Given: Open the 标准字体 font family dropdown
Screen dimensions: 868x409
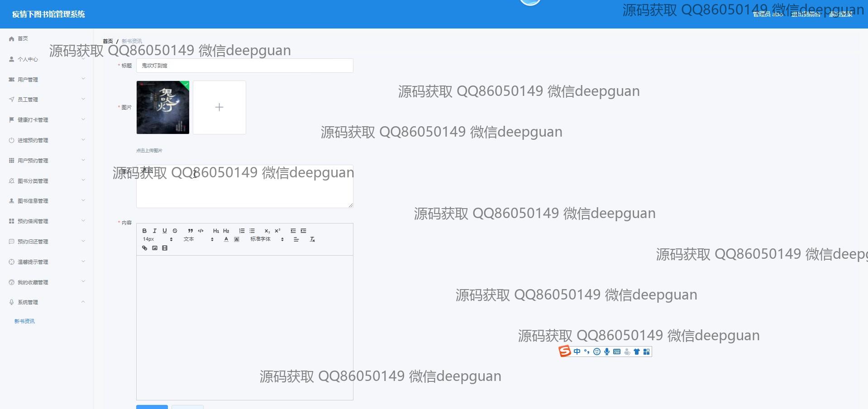Looking at the screenshot, I should click(267, 239).
